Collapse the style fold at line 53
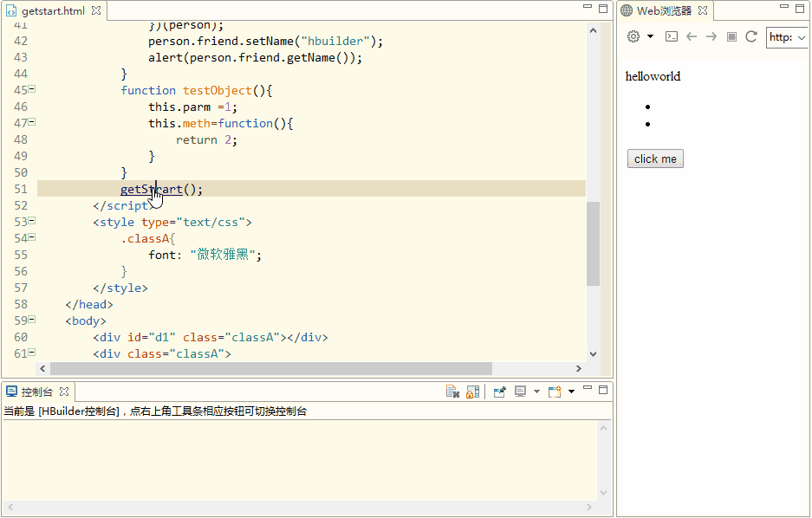The width and height of the screenshot is (812, 518). [32, 221]
